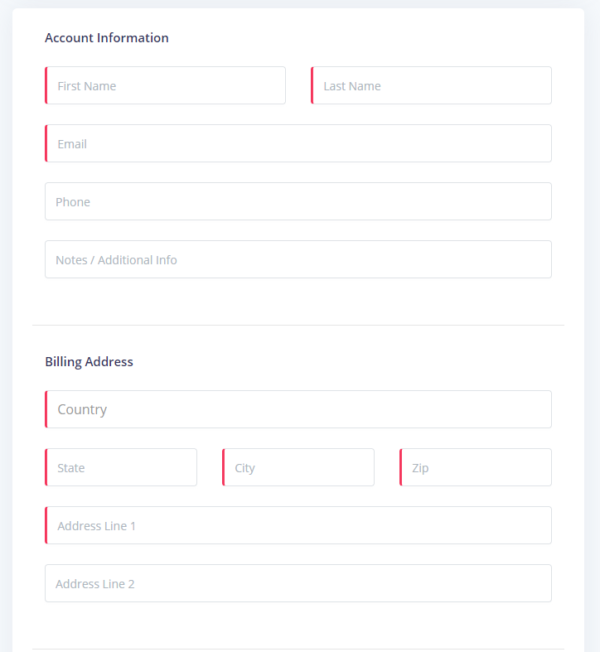
Task: Click the red required bar on Last Name
Action: 312,86
